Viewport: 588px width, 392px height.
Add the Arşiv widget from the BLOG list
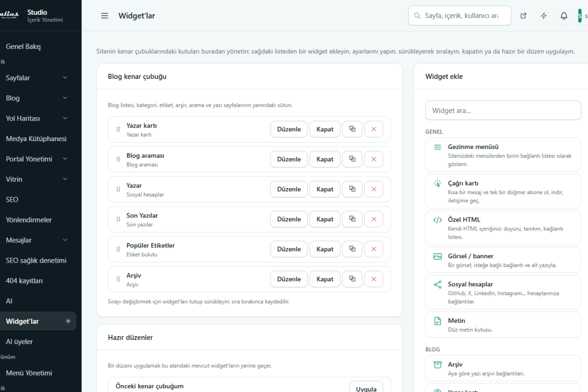(x=503, y=368)
